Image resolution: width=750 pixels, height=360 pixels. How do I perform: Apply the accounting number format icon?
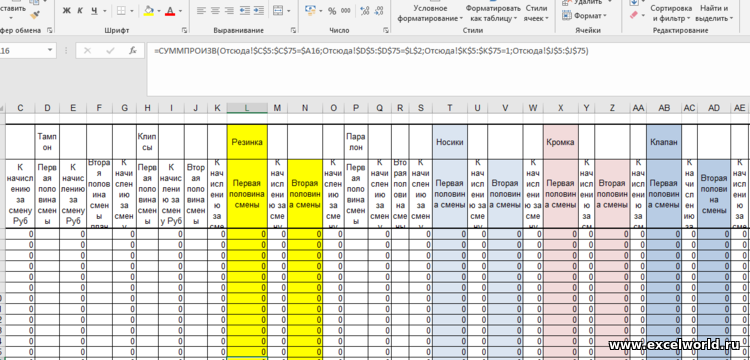coord(310,11)
